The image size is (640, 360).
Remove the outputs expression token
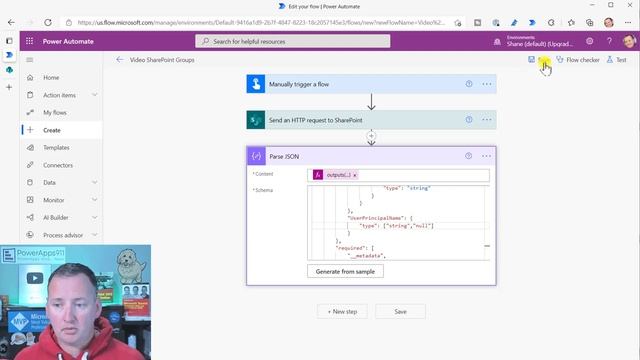point(355,175)
